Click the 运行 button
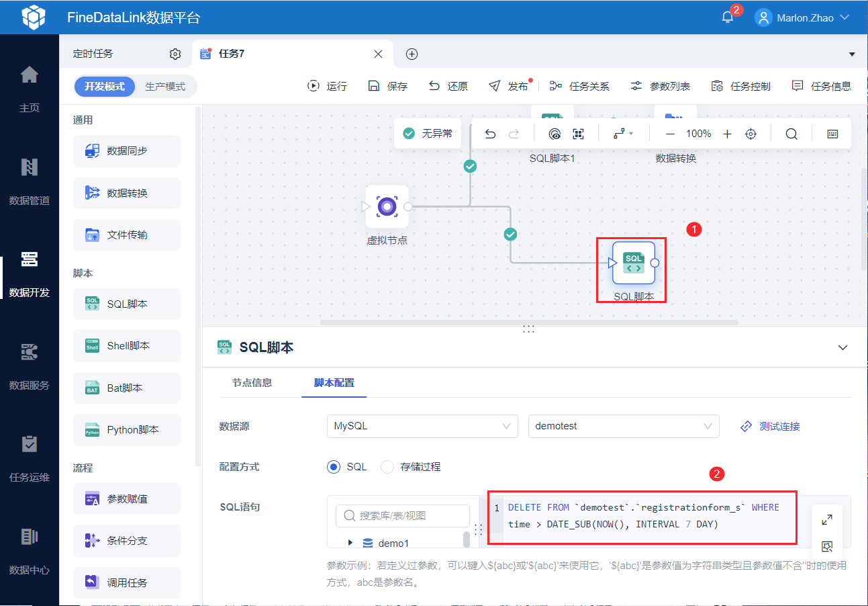The height and width of the screenshot is (606, 868). coord(327,86)
